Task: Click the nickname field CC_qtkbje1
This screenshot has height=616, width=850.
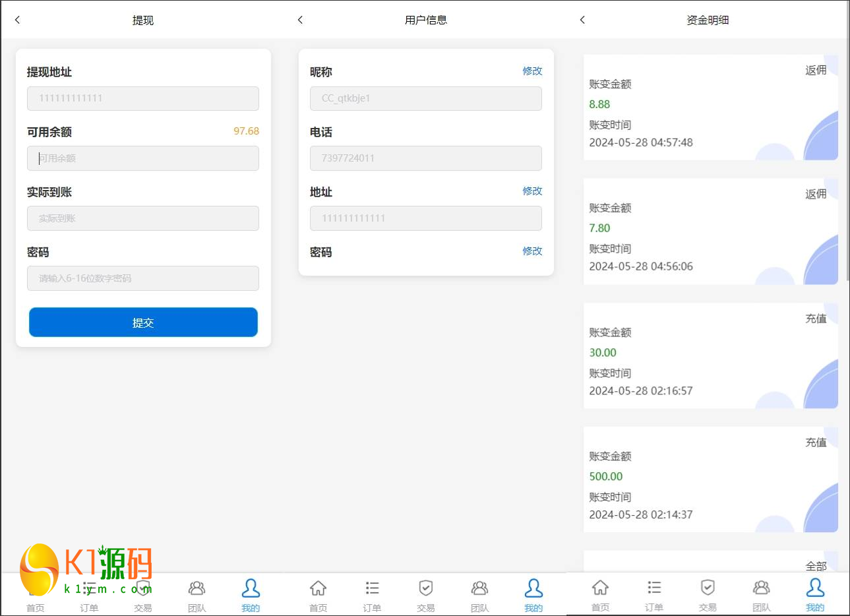Action: 426,98
